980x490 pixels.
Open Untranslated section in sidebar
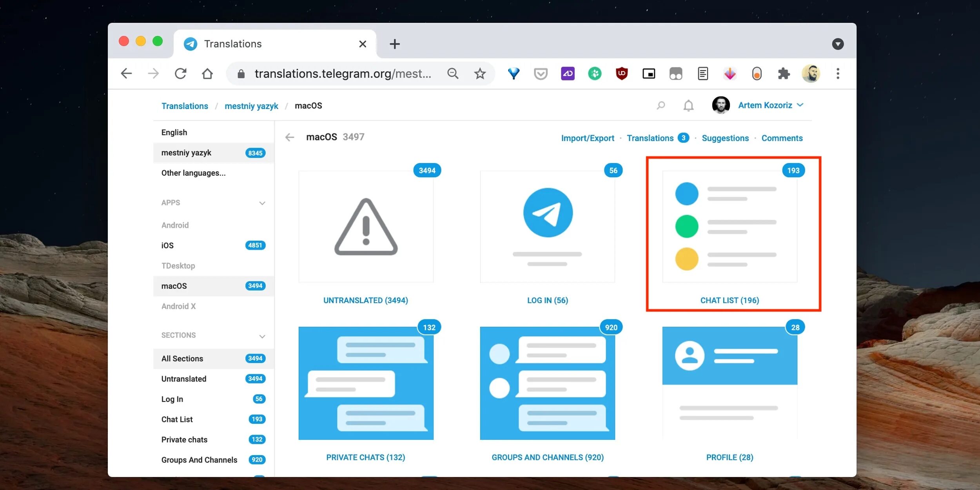214,379
